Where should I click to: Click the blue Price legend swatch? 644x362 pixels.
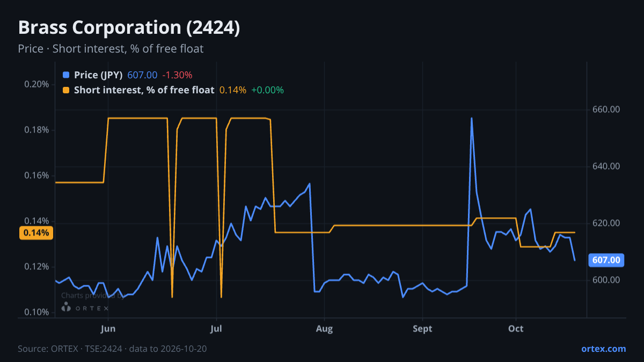tap(66, 75)
